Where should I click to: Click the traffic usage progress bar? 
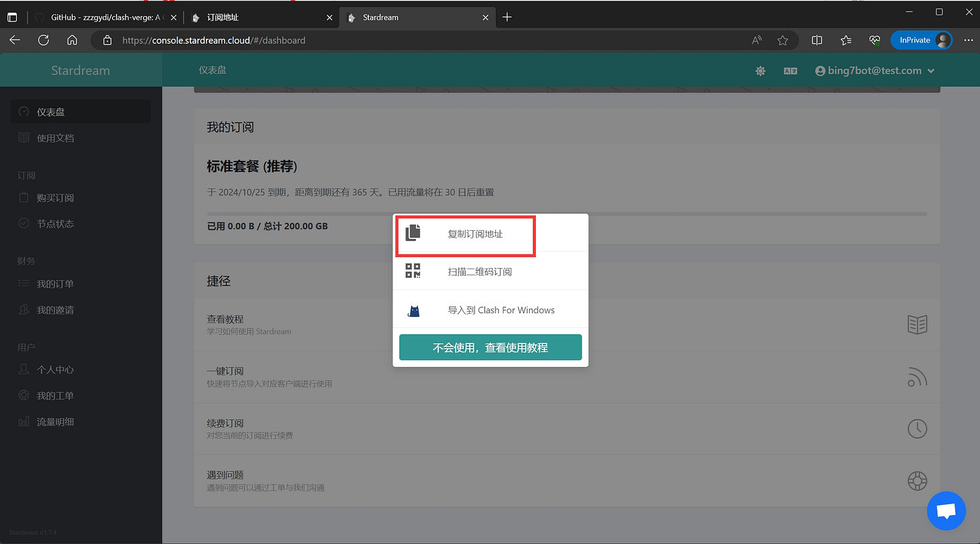pos(567,214)
